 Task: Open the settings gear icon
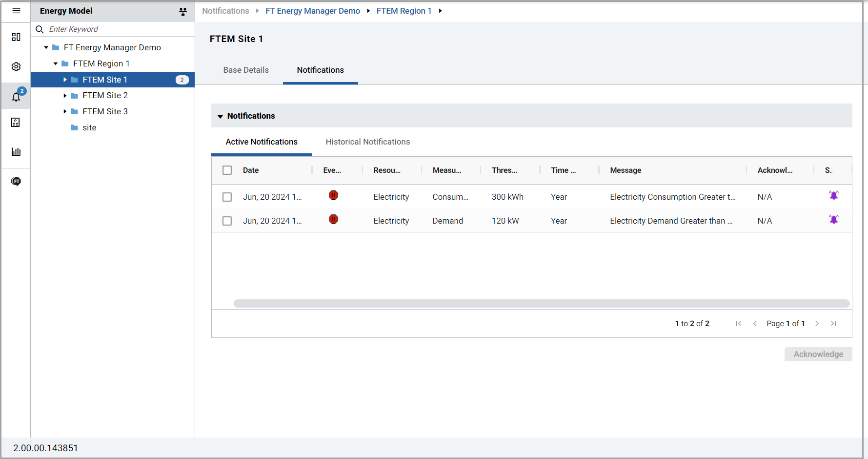click(x=16, y=66)
